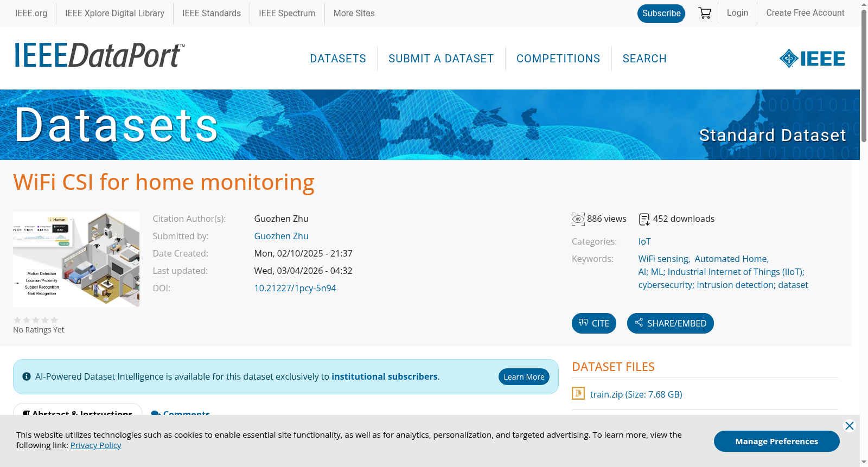This screenshot has width=868, height=467.
Task: Click Learn More in AI banner
Action: click(524, 377)
